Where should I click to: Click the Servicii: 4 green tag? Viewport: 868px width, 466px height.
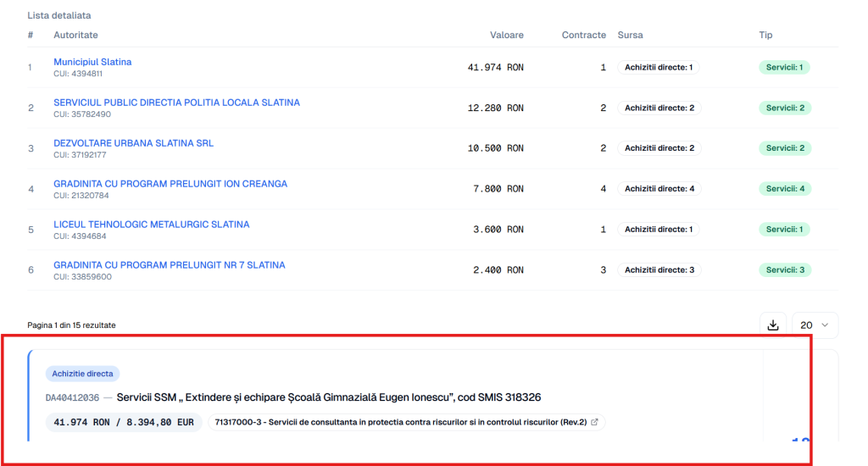coord(785,189)
